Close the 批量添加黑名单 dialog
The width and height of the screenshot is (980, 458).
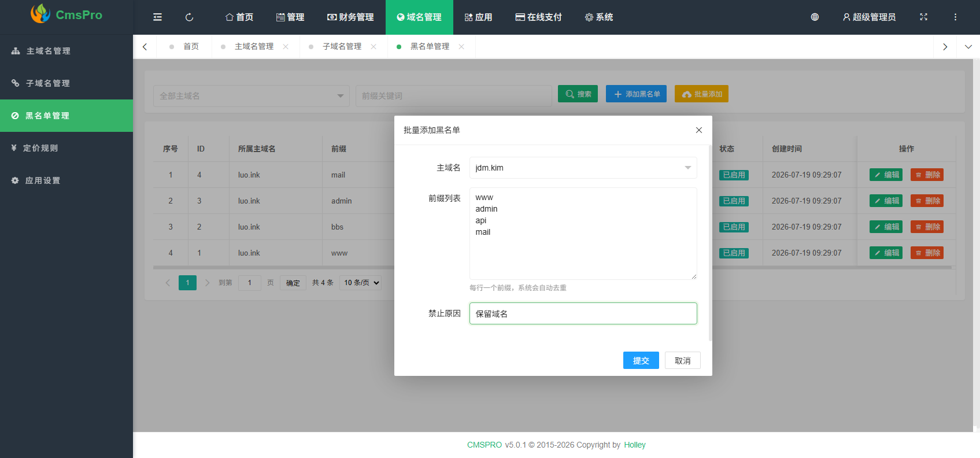pyautogui.click(x=699, y=130)
